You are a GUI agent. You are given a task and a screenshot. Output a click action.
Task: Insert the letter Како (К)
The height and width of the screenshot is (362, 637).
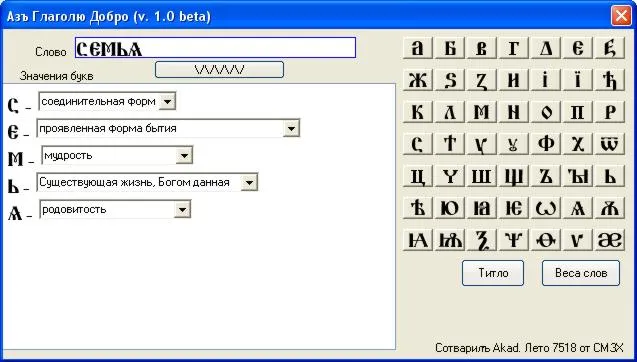[x=418, y=112]
